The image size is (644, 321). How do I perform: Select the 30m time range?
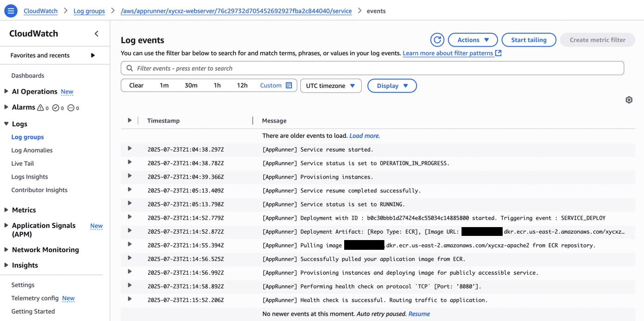[x=191, y=86]
